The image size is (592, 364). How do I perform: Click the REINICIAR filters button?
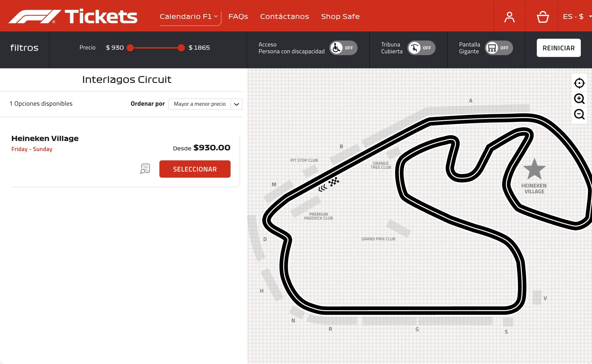(x=558, y=48)
